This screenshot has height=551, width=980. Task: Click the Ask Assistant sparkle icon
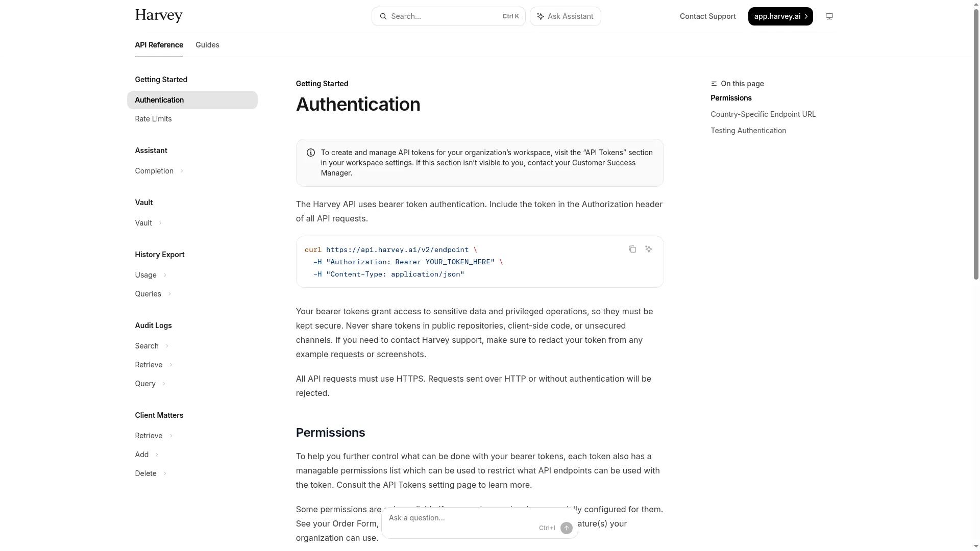coord(541,16)
